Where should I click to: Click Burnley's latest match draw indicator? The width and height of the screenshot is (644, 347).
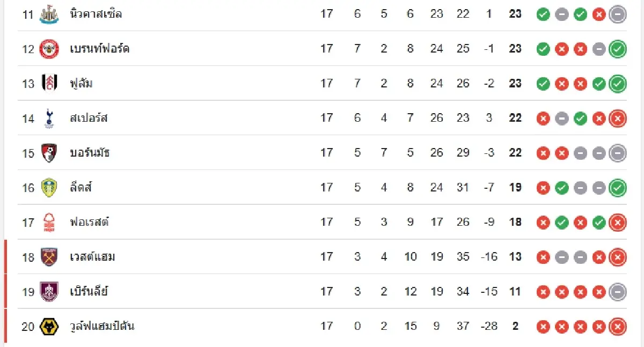[618, 292]
